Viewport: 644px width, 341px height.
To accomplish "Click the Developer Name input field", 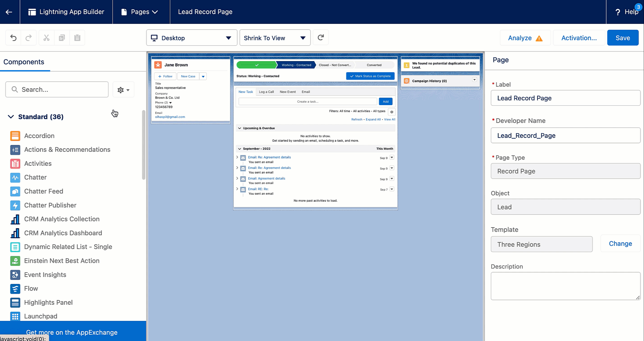I will tap(566, 136).
